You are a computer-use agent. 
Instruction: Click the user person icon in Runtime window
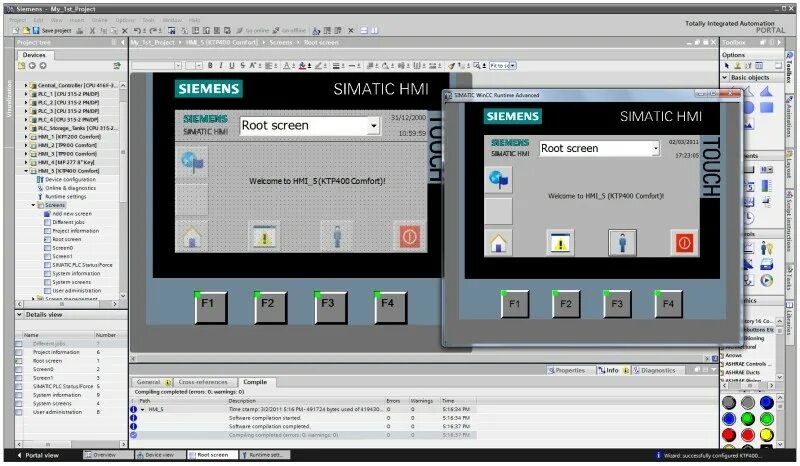[622, 243]
